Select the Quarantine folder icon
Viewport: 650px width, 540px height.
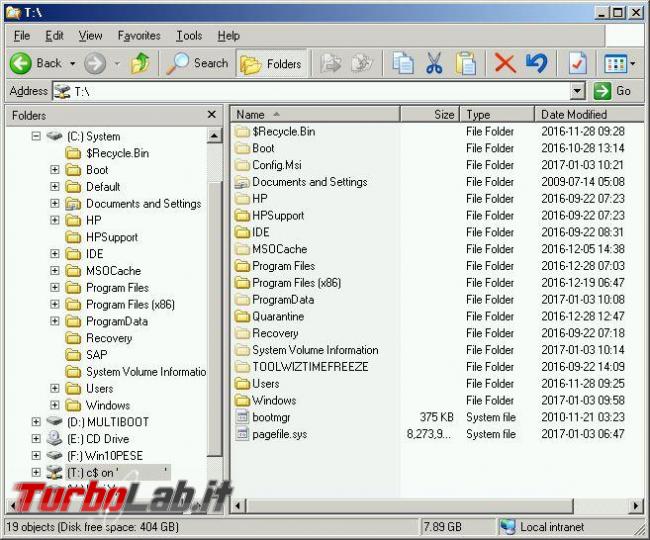tap(242, 316)
